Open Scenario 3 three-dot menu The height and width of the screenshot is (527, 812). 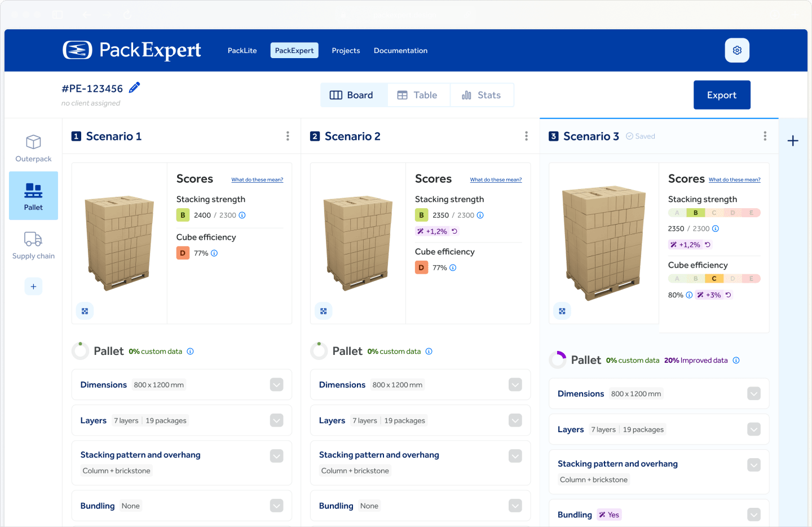click(x=765, y=136)
